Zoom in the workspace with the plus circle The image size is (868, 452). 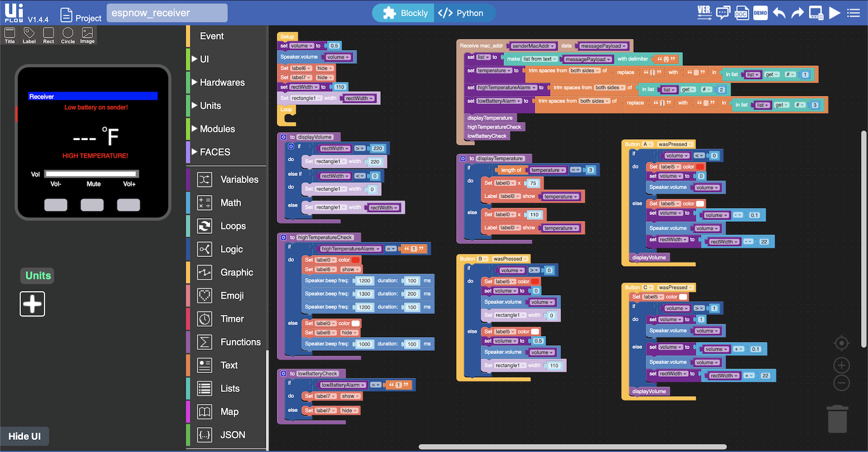[842, 365]
